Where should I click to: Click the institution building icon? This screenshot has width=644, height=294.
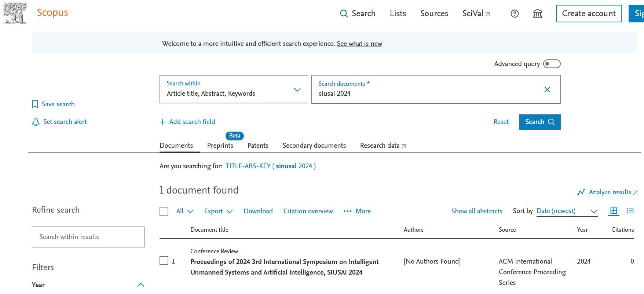coord(538,14)
